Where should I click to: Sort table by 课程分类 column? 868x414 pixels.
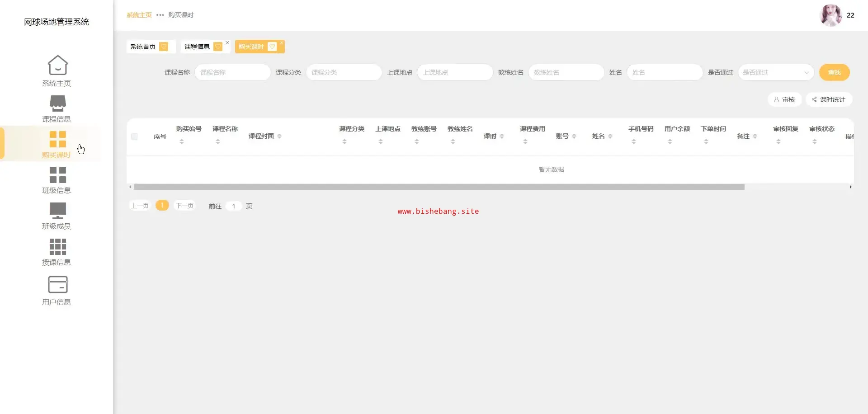point(344,141)
